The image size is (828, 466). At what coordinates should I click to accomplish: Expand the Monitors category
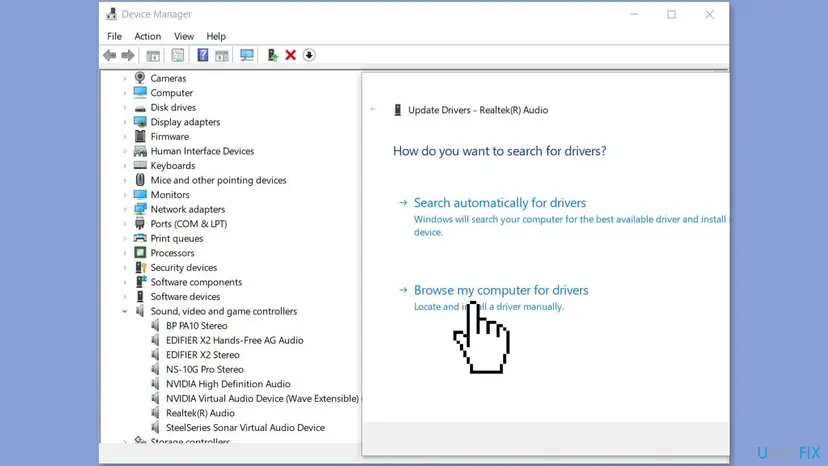tap(125, 195)
